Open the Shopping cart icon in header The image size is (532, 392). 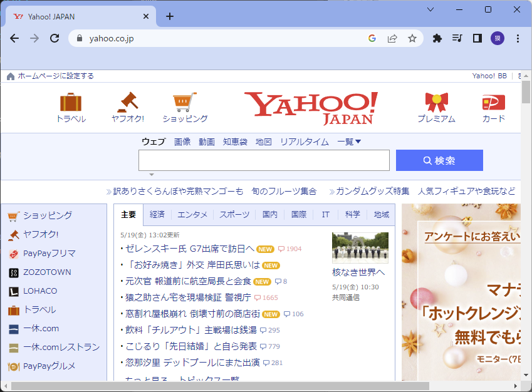tap(184, 101)
